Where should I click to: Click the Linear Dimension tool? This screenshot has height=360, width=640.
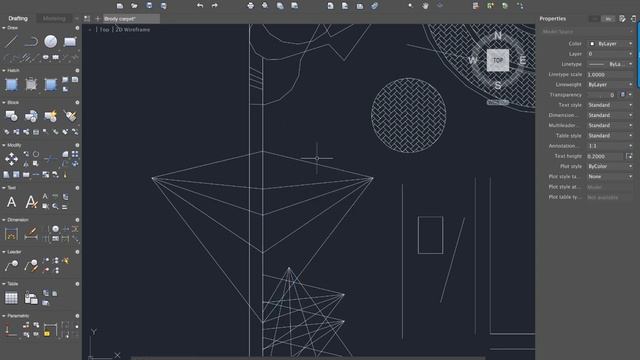(11, 233)
